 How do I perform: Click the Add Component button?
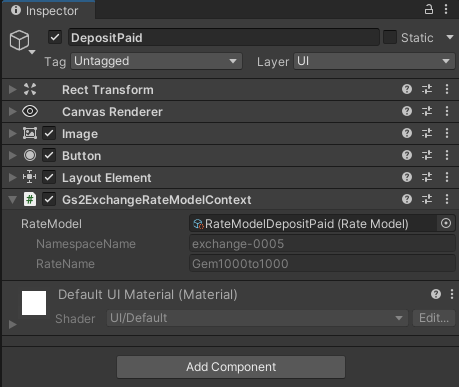pos(231,367)
